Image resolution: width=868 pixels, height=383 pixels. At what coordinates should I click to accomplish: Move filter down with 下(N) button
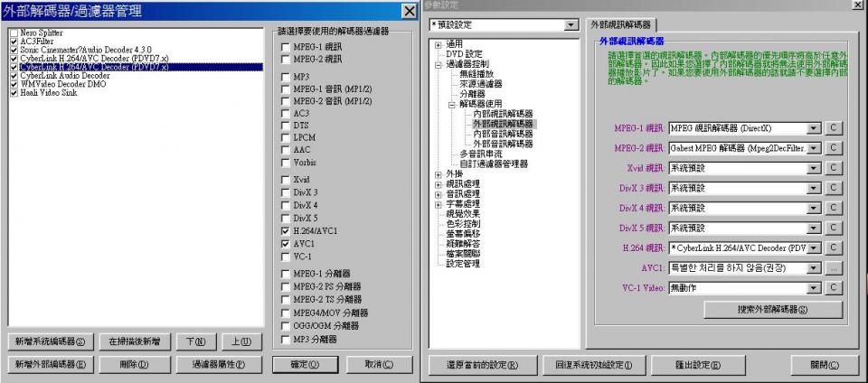[x=196, y=341]
